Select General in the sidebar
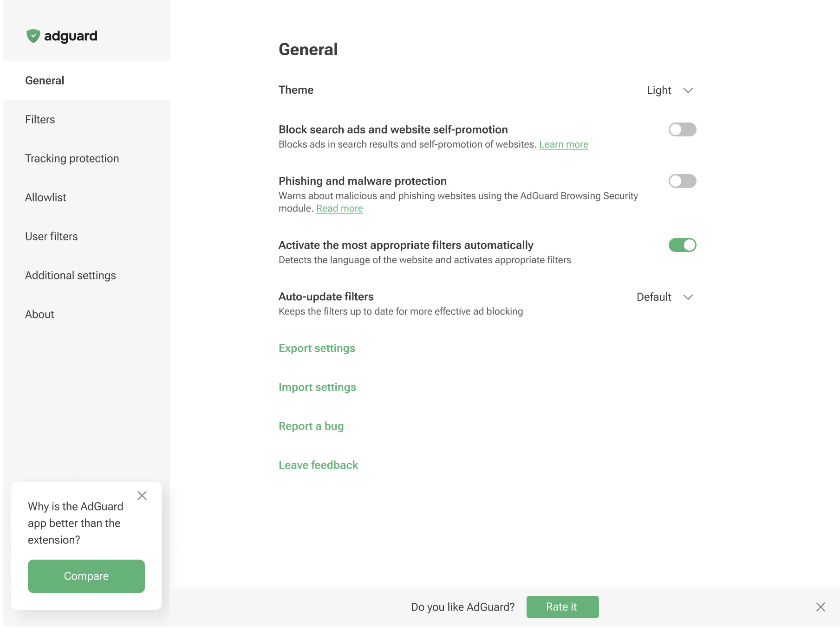 coord(86,81)
